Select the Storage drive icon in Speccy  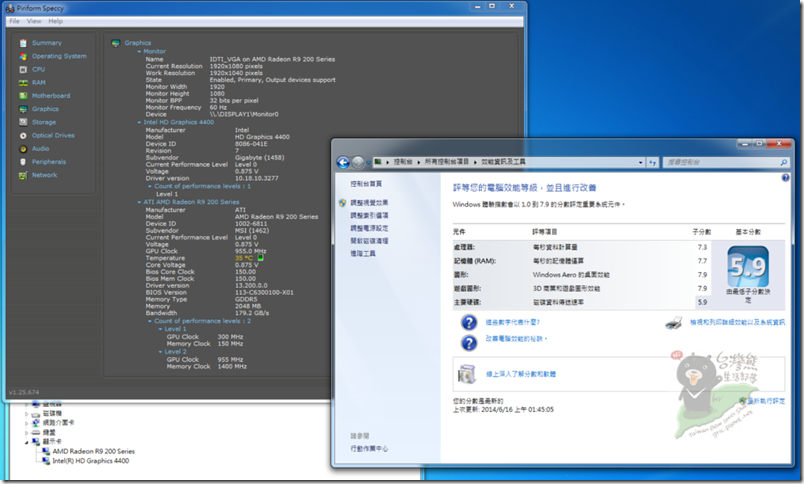23,123
